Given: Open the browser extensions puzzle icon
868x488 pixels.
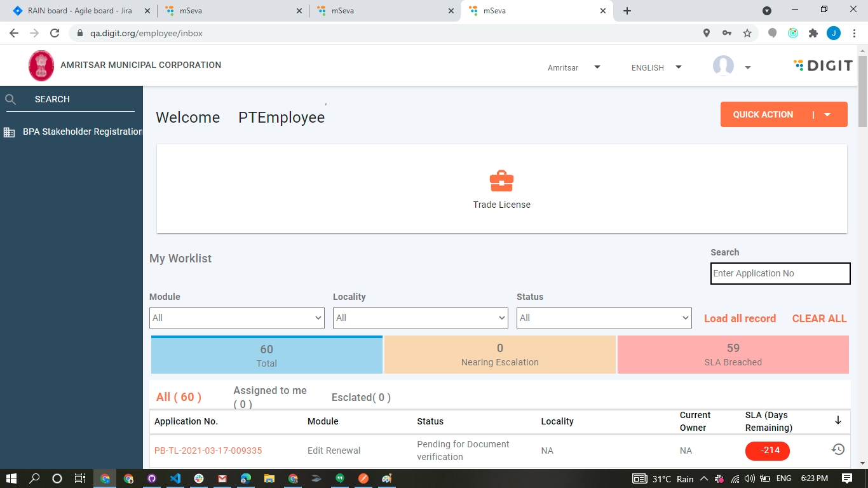Looking at the screenshot, I should (813, 33).
